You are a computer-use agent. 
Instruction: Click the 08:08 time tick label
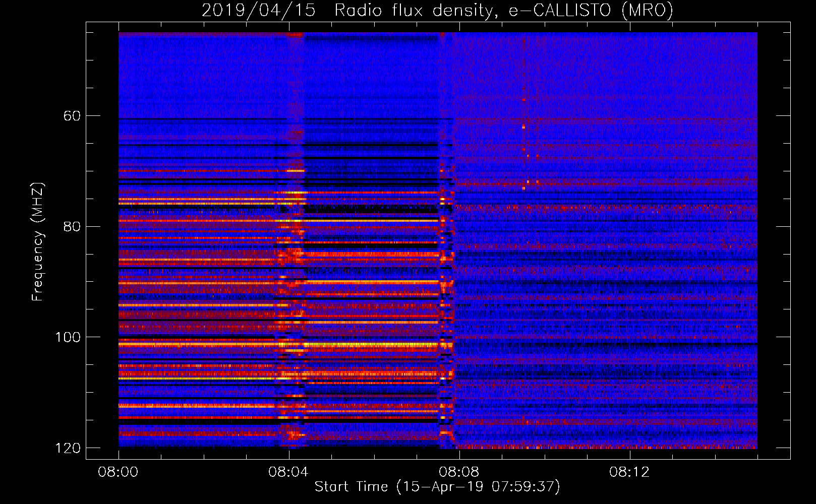(459, 472)
